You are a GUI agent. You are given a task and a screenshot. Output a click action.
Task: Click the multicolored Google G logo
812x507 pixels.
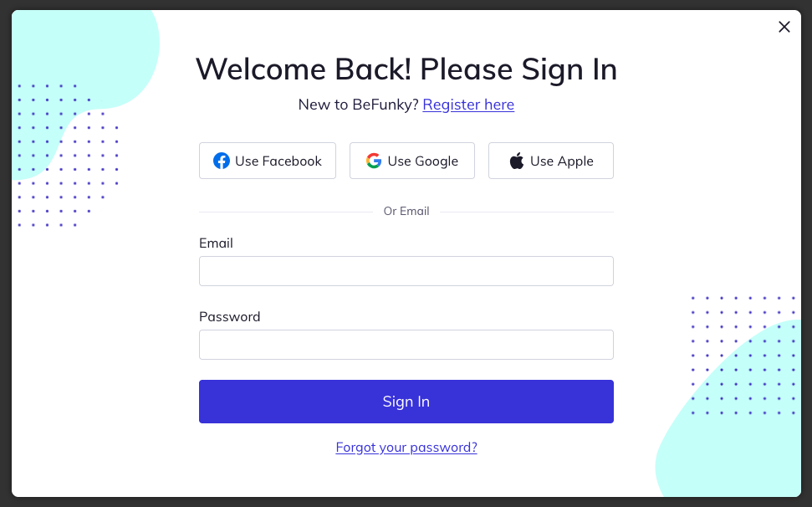pyautogui.click(x=373, y=161)
